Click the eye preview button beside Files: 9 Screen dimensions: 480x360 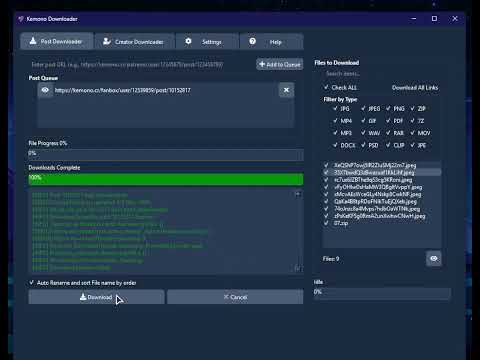pyautogui.click(x=434, y=259)
